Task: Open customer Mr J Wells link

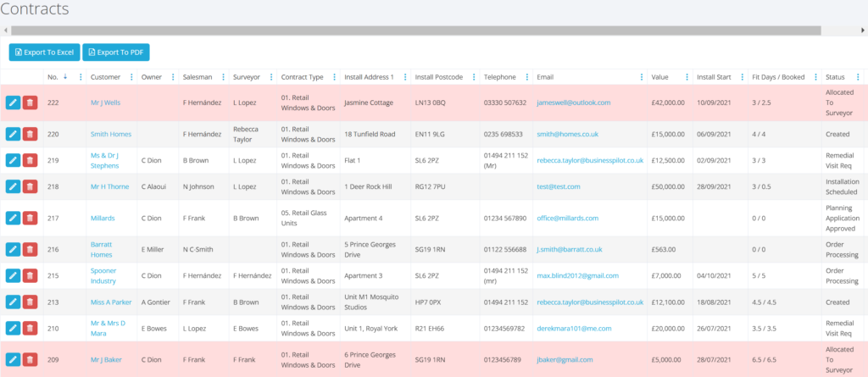Action: (105, 103)
